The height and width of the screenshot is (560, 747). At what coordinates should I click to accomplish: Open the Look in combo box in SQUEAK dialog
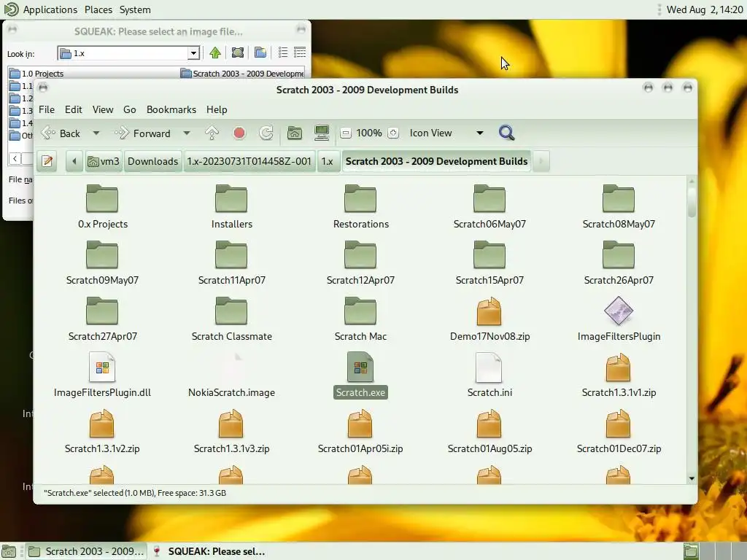pos(128,52)
